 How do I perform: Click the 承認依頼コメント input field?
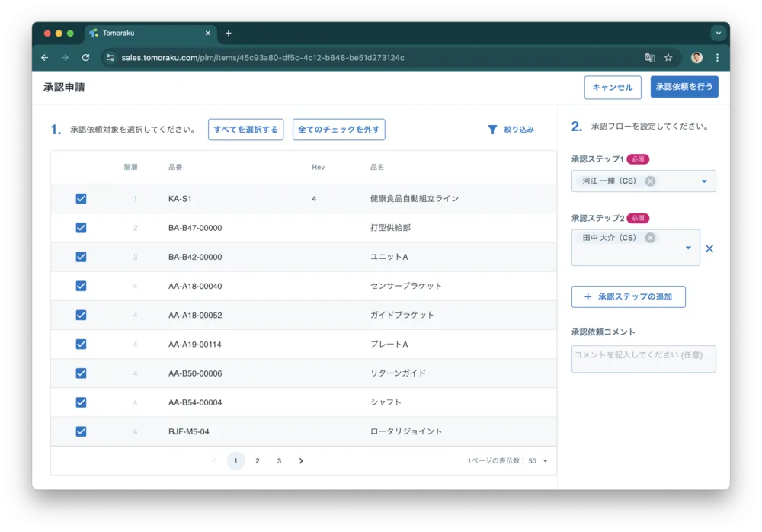point(643,358)
